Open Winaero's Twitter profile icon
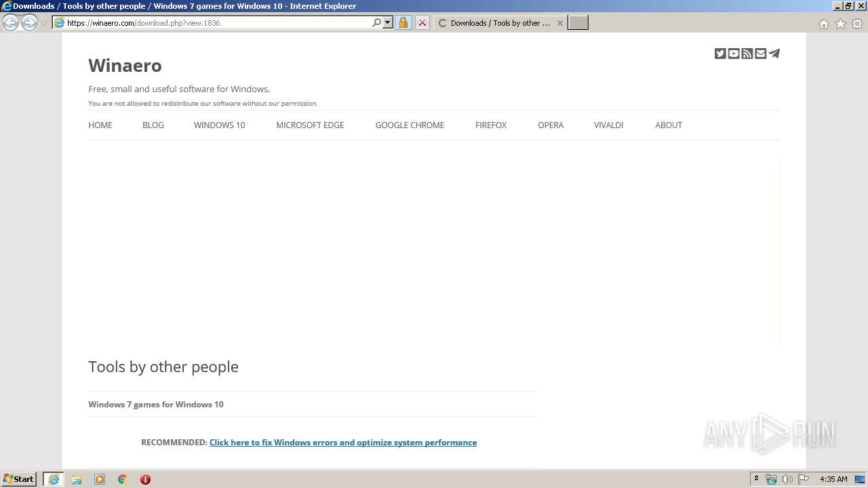 coord(720,54)
